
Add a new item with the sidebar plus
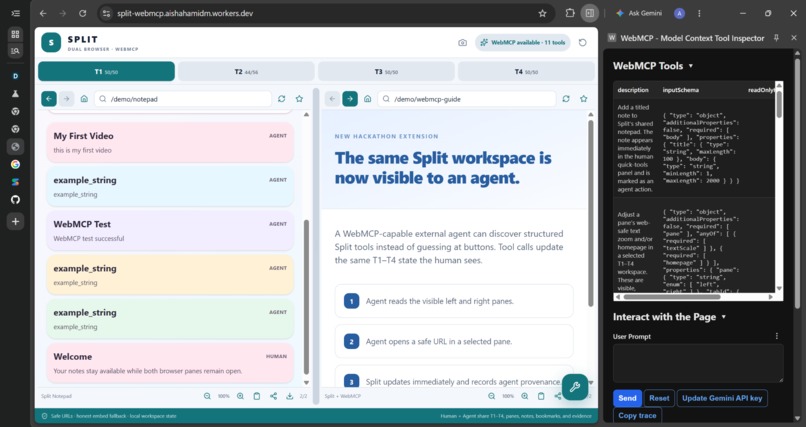click(x=15, y=221)
